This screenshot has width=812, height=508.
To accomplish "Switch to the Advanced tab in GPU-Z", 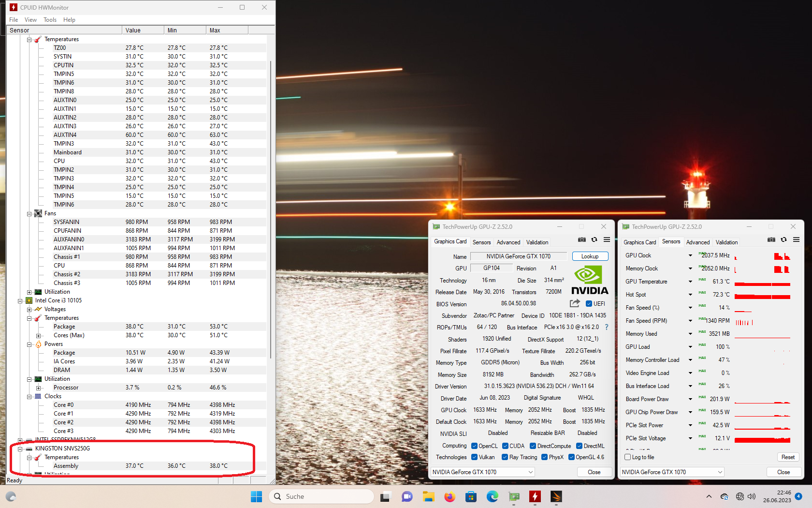I will (x=508, y=242).
